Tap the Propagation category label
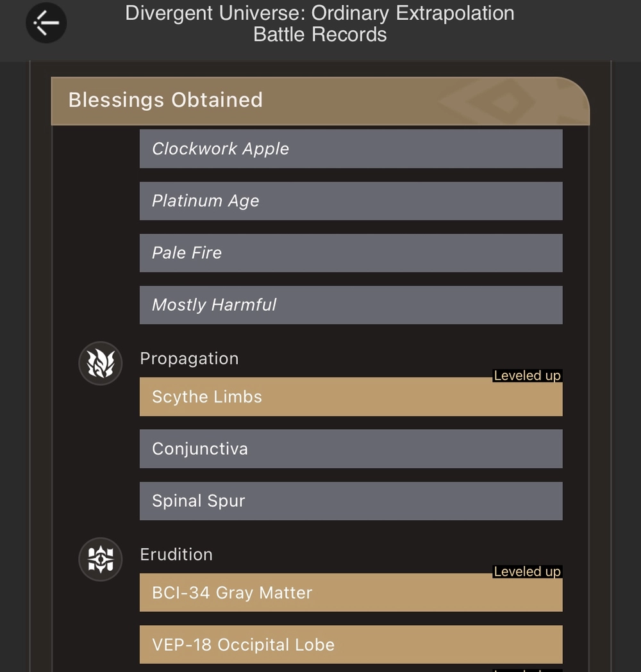The height and width of the screenshot is (672, 641). (x=189, y=359)
